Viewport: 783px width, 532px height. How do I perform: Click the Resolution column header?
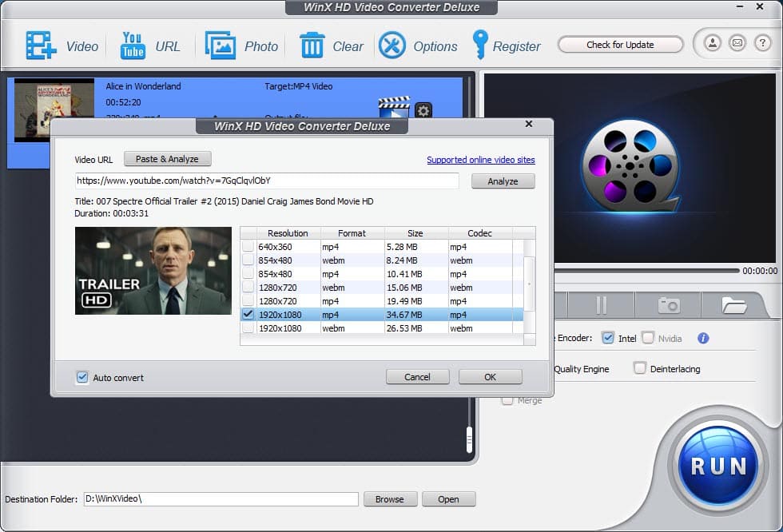tap(288, 233)
